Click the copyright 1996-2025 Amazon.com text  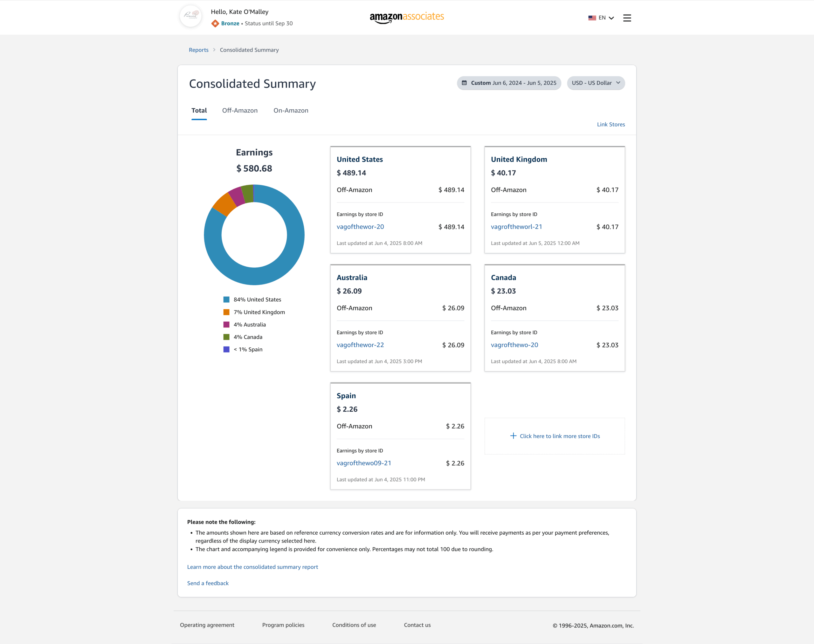tap(593, 626)
